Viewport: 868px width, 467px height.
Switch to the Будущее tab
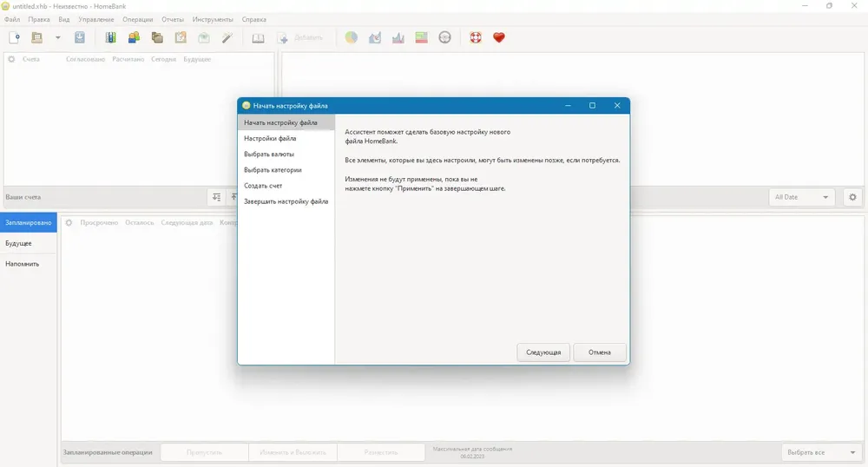[29, 243]
